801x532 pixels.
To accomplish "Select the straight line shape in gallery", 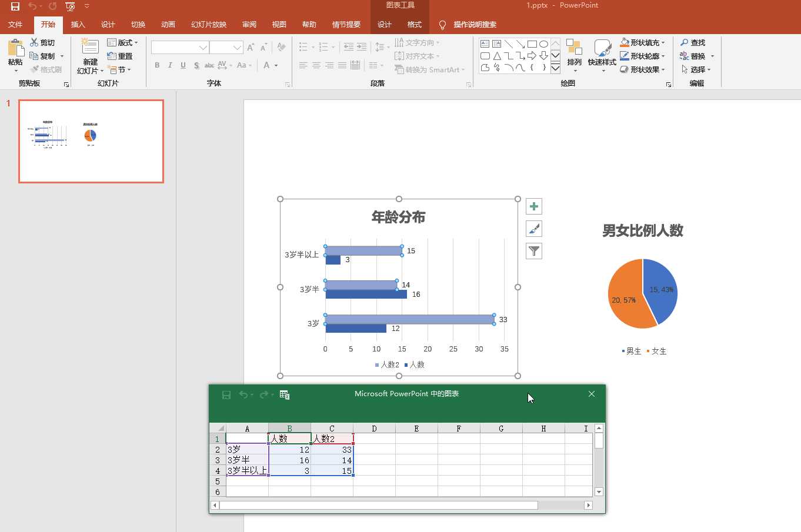I will [x=508, y=44].
